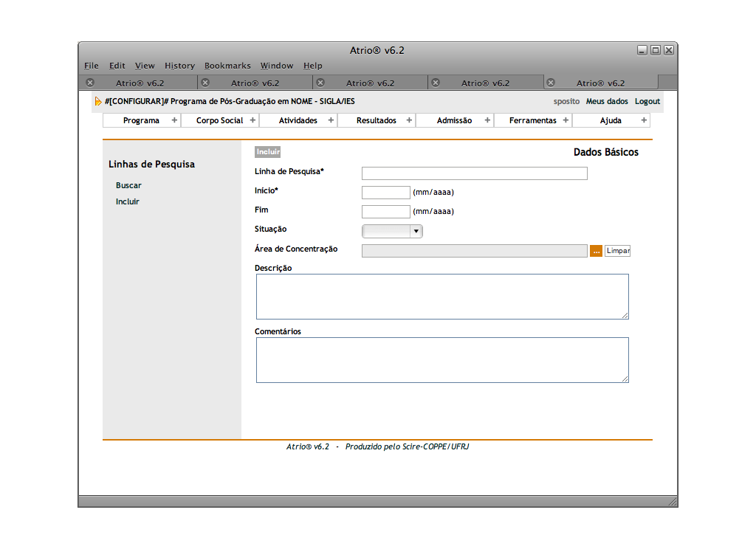Open the Meus dados link
This screenshot has width=756, height=549.
pos(607,101)
